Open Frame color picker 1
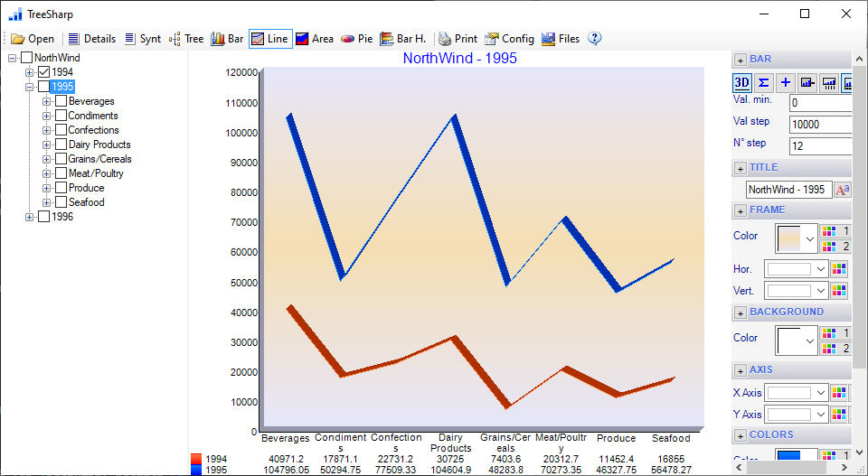 (x=835, y=230)
